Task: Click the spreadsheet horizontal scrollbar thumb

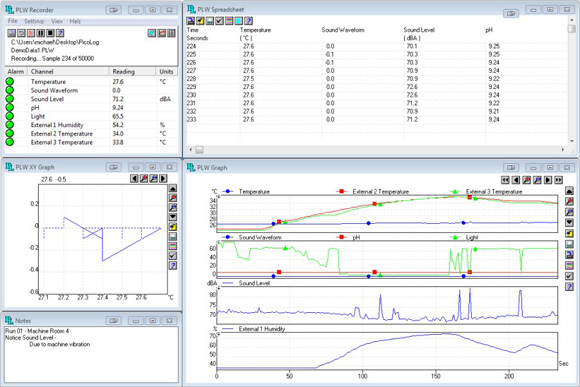Action: [199, 149]
